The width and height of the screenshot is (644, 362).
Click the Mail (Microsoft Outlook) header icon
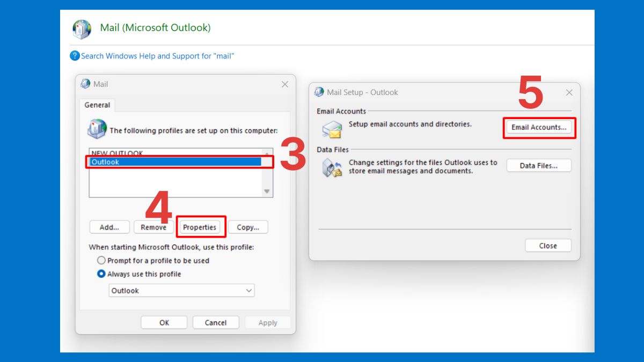(82, 29)
